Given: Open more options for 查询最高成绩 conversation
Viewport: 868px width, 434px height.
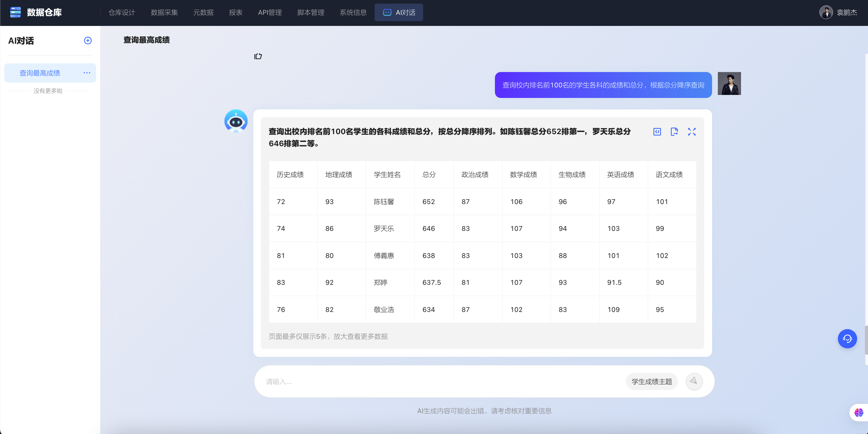Looking at the screenshot, I should [87, 73].
